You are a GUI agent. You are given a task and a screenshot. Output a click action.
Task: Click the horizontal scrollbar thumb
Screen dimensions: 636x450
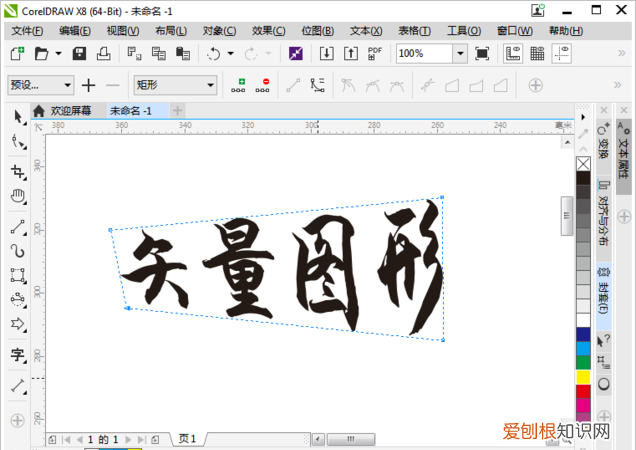351,439
